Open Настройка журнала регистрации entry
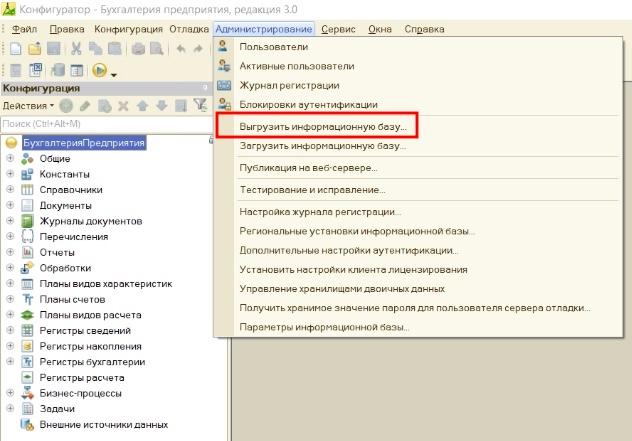Image resolution: width=632 pixels, height=441 pixels. 320,212
